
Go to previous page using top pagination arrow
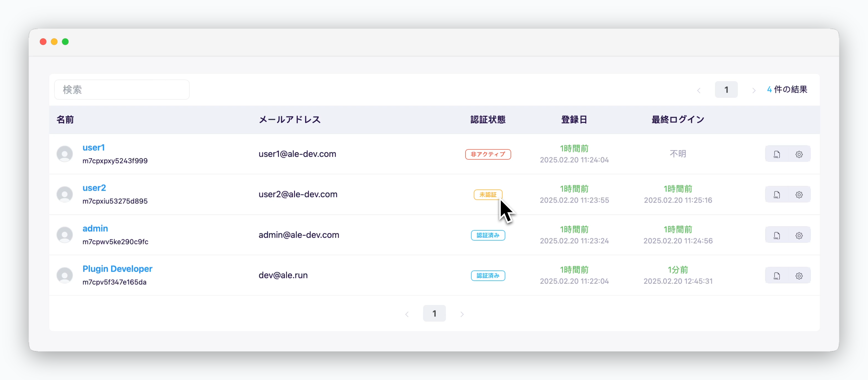pos(699,90)
